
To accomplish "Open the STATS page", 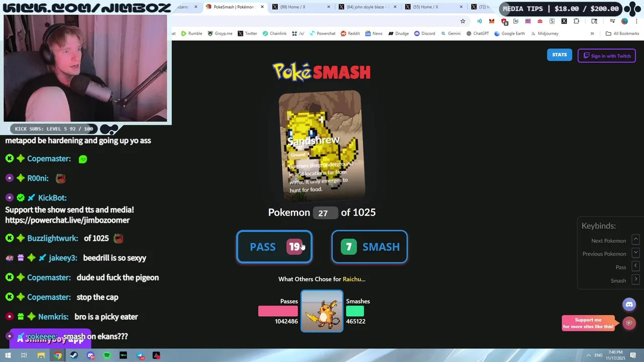I will click(559, 55).
